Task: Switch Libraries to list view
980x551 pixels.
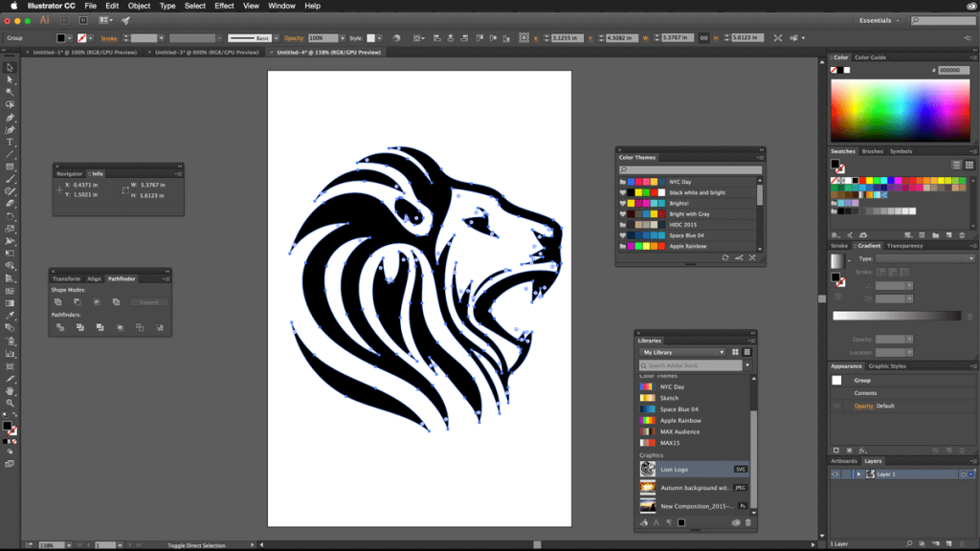Action: pyautogui.click(x=746, y=352)
